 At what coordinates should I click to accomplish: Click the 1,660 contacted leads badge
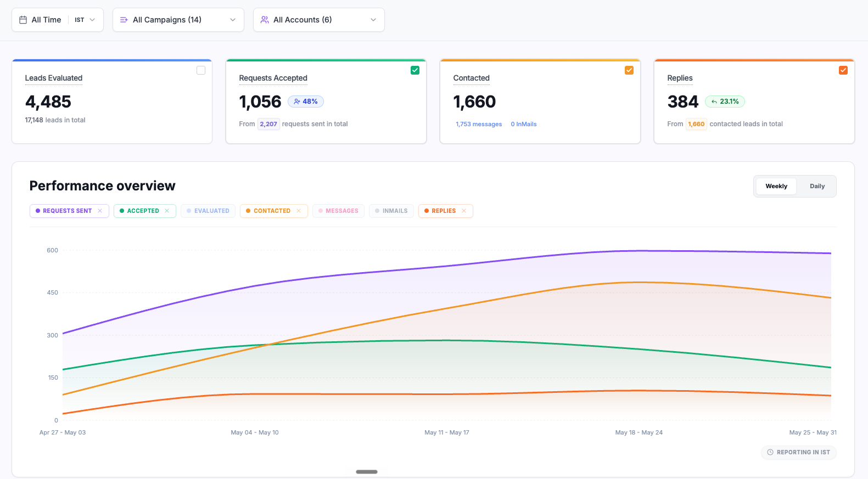pyautogui.click(x=696, y=124)
